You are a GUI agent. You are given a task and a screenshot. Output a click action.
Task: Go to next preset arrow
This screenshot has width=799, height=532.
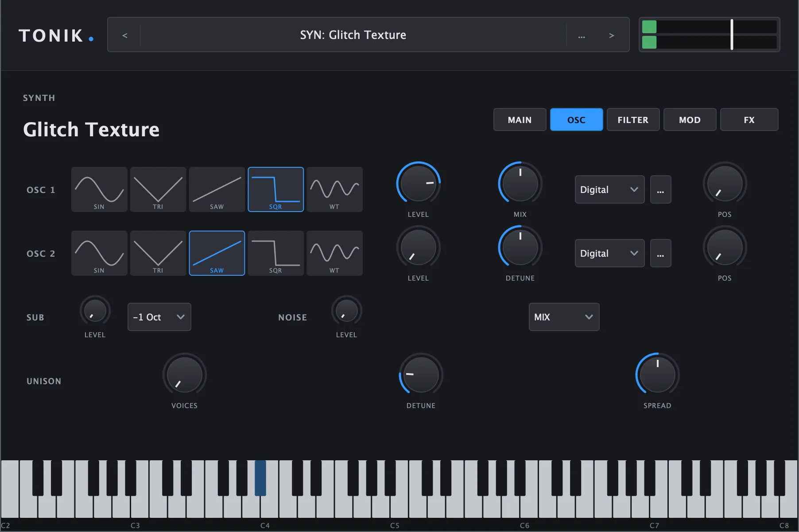[611, 35]
